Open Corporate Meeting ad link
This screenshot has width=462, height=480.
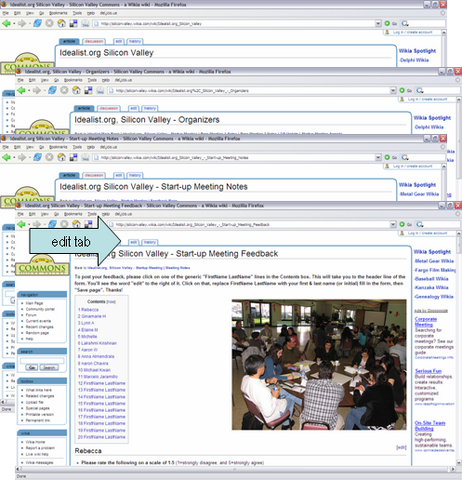point(426,322)
